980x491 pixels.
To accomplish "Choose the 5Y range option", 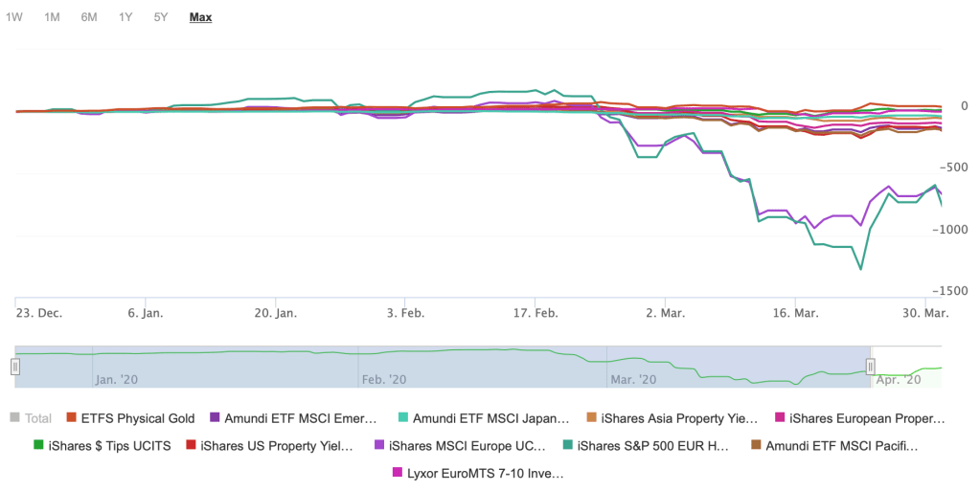I will (x=161, y=17).
